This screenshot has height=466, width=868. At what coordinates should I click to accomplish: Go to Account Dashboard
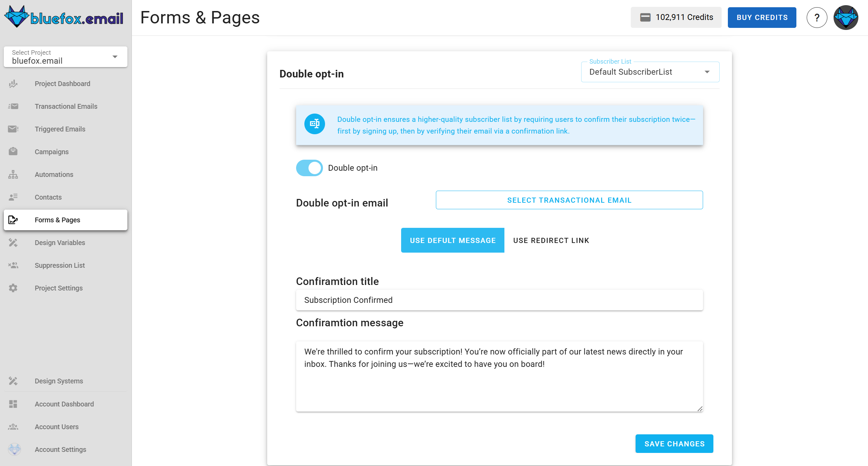pyautogui.click(x=65, y=404)
